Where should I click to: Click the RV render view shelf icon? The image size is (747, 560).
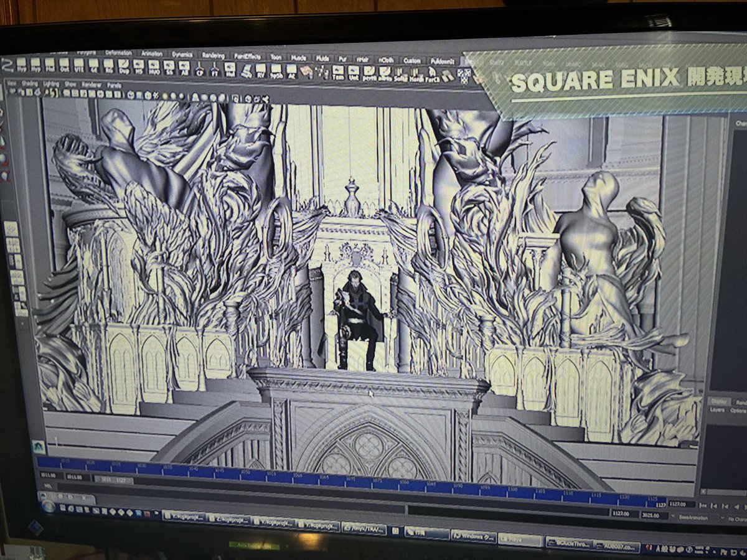click(x=261, y=70)
